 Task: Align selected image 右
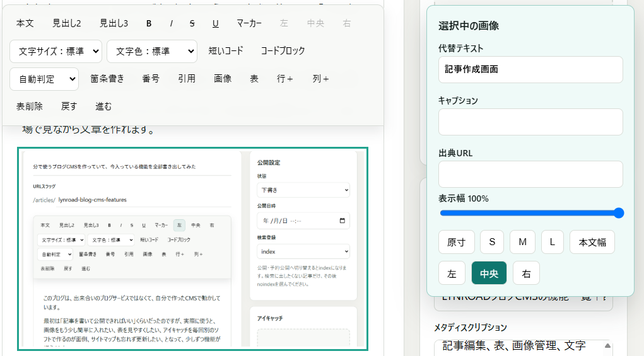(526, 273)
